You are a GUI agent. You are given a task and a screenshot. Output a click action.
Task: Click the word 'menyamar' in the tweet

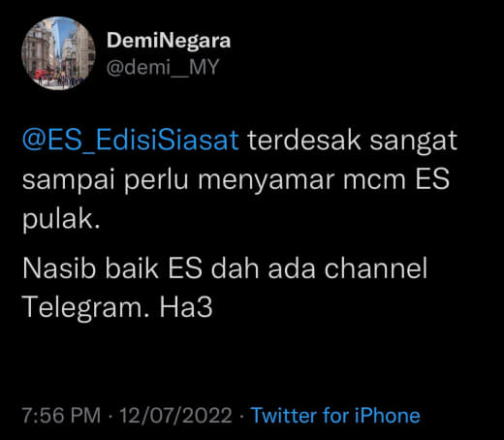[x=267, y=181]
